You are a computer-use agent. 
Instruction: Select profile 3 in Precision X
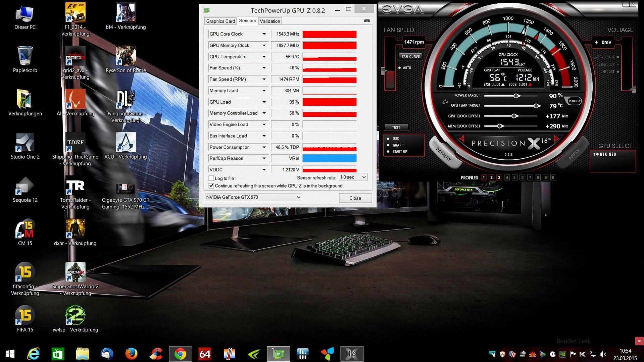(x=499, y=178)
